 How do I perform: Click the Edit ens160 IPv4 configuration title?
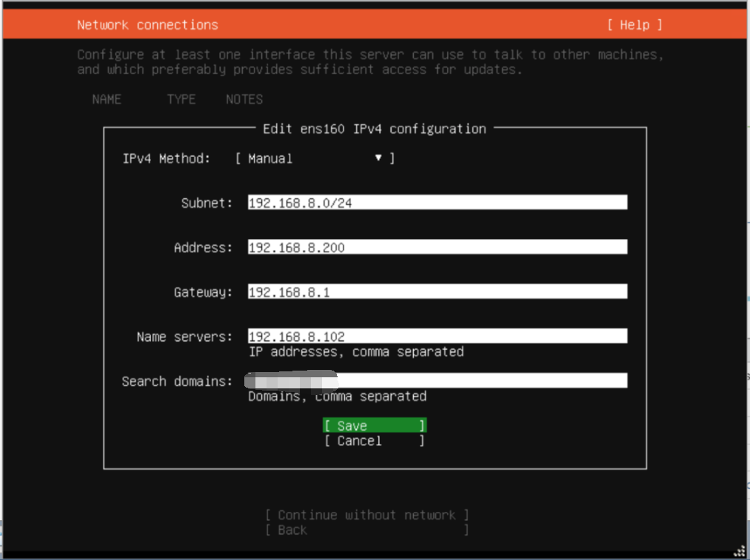375,129
